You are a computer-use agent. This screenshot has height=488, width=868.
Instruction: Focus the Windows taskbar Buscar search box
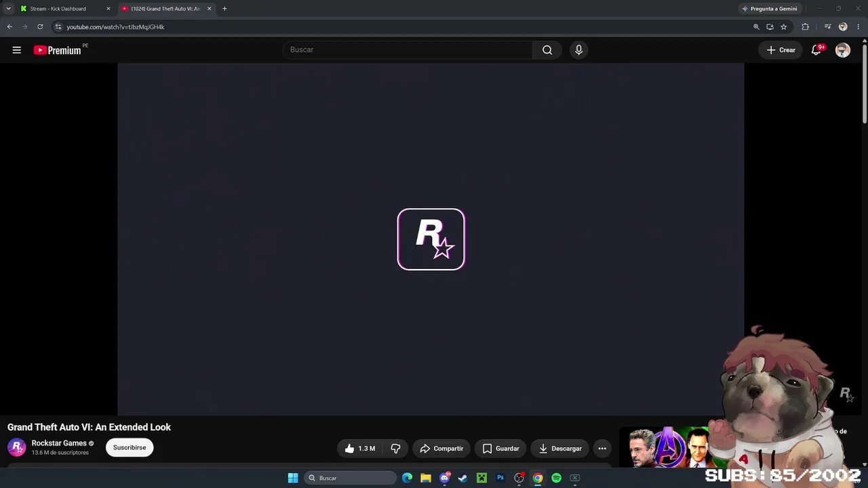350,478
